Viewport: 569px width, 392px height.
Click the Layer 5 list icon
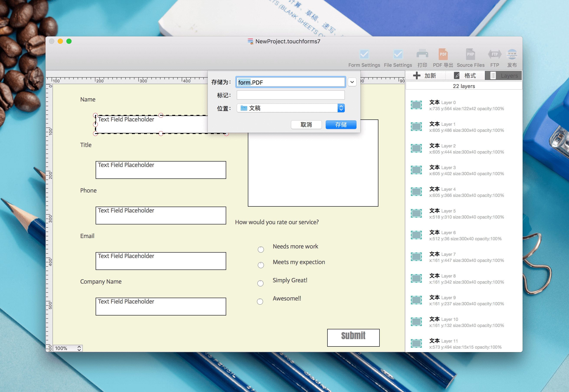[x=416, y=213]
